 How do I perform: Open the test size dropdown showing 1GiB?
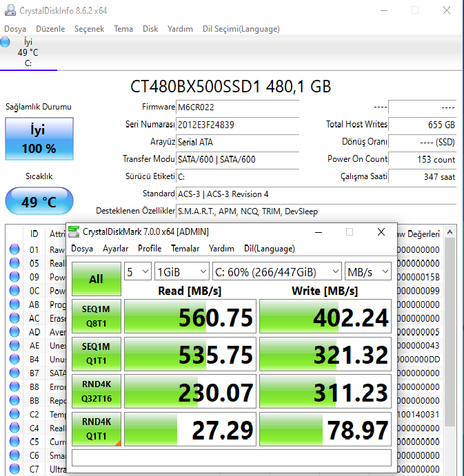point(181,271)
